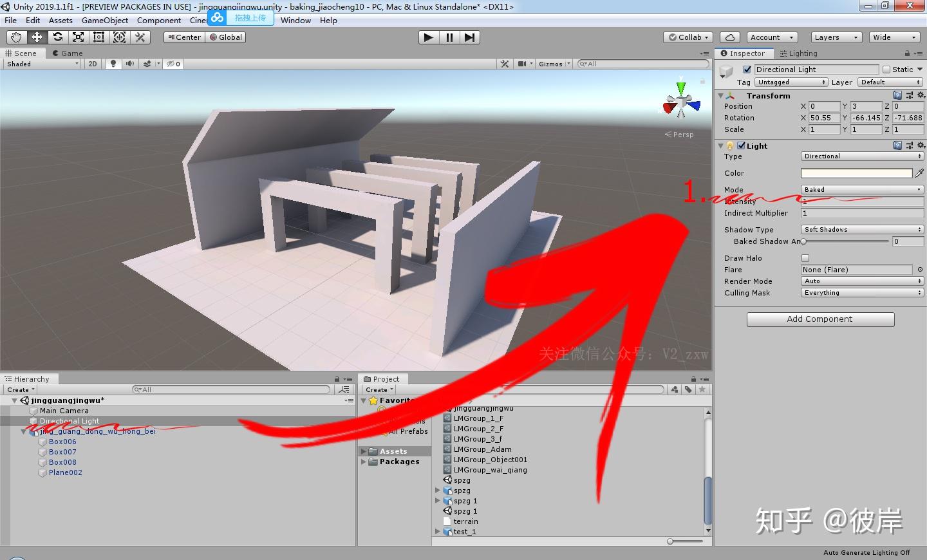
Task: Open Light component gear menu
Action: [921, 145]
